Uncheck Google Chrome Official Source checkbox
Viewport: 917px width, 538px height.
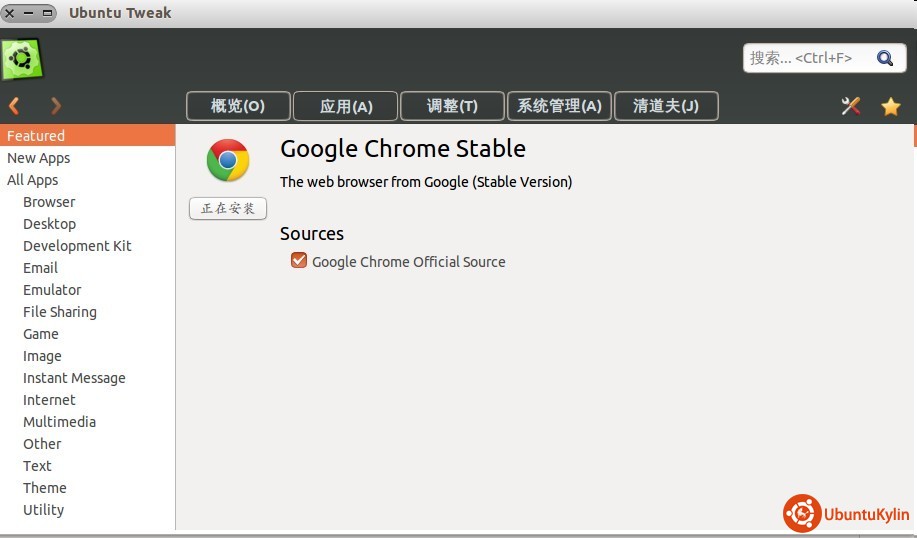tap(298, 261)
